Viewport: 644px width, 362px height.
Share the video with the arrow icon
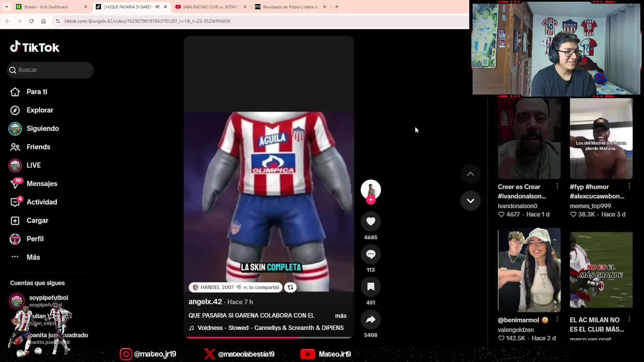tap(371, 319)
